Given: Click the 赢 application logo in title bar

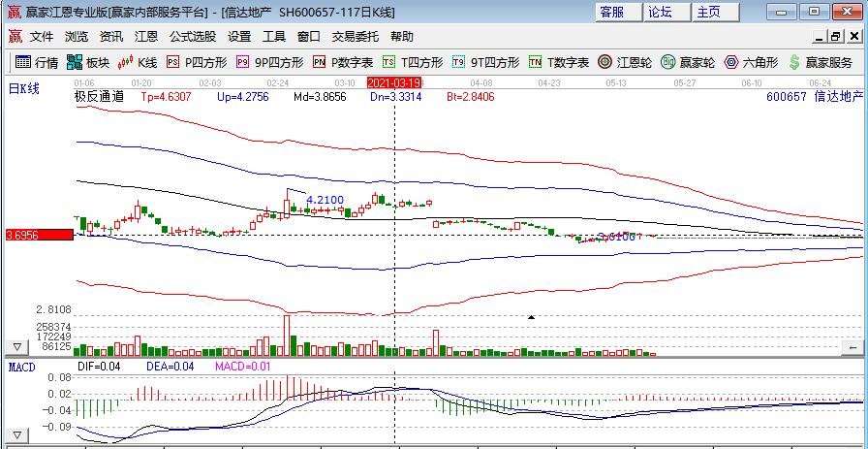Looking at the screenshot, I should pos(15,12).
